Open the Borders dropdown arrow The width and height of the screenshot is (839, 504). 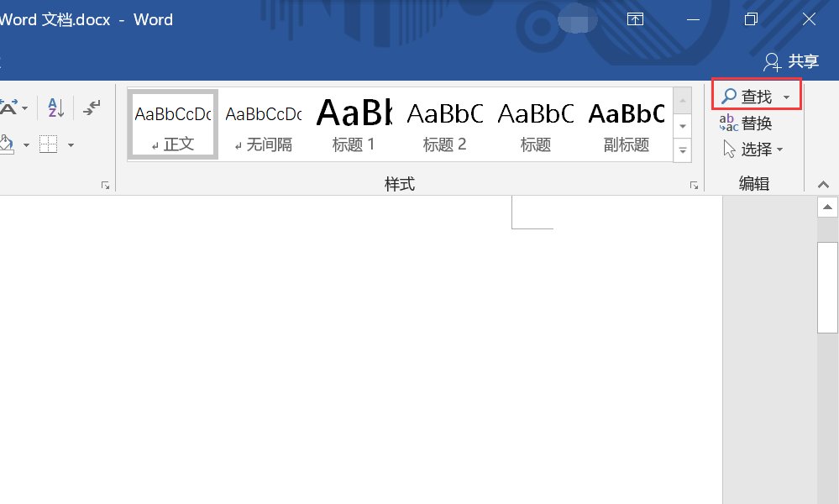[x=71, y=144]
